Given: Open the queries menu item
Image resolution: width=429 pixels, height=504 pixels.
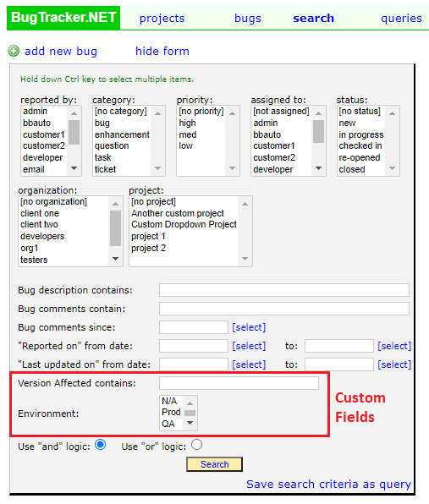Looking at the screenshot, I should pyautogui.click(x=401, y=19).
